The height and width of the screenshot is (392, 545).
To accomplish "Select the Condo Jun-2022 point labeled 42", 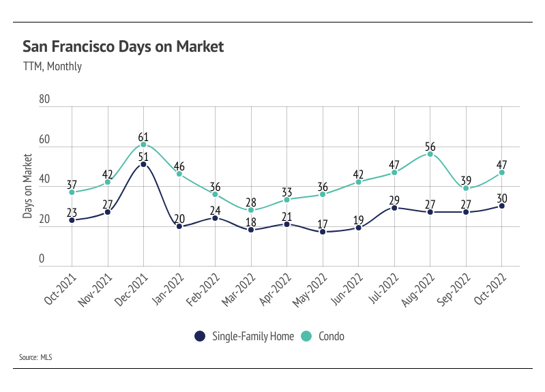I will pyautogui.click(x=358, y=182).
